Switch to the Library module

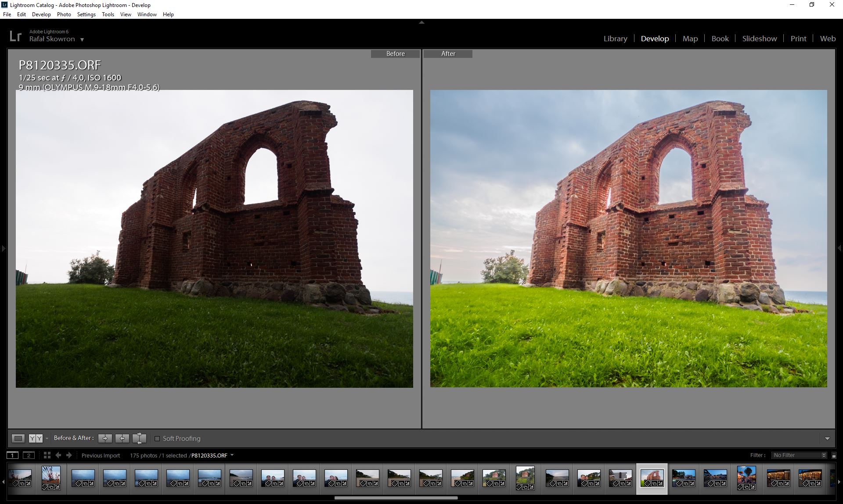coord(615,39)
